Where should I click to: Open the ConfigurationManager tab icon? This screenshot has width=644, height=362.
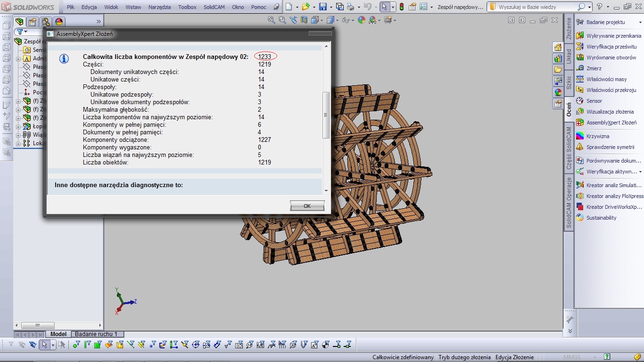point(46,22)
